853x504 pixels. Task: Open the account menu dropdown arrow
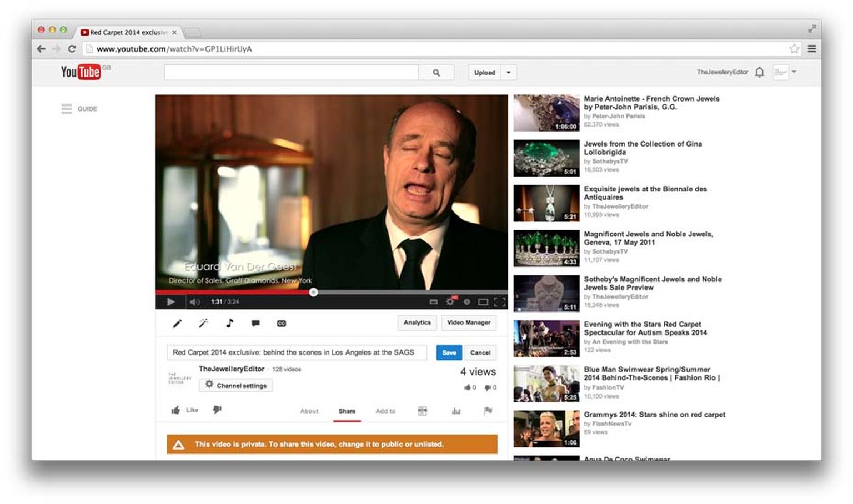(794, 72)
